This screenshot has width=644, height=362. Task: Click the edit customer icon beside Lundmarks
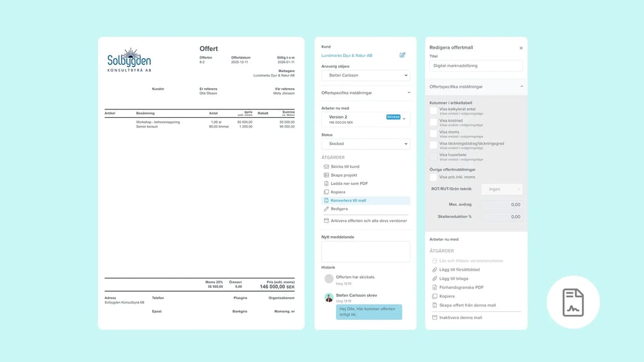[x=402, y=55]
